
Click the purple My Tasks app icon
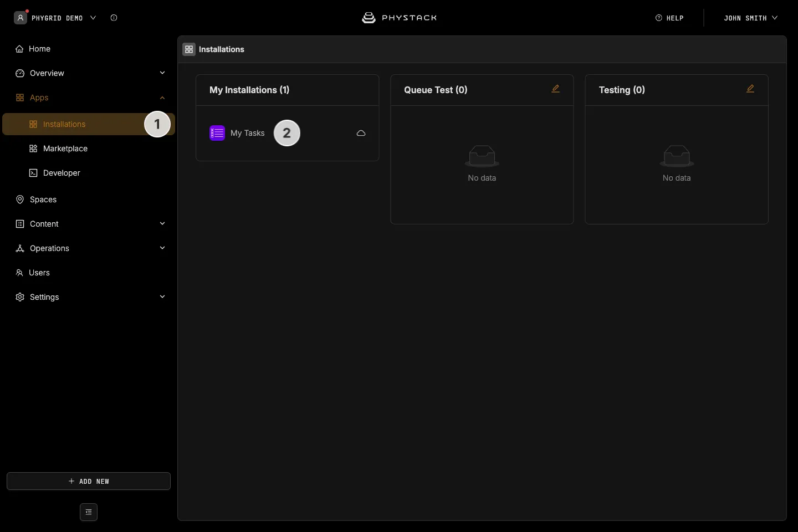[x=217, y=133]
